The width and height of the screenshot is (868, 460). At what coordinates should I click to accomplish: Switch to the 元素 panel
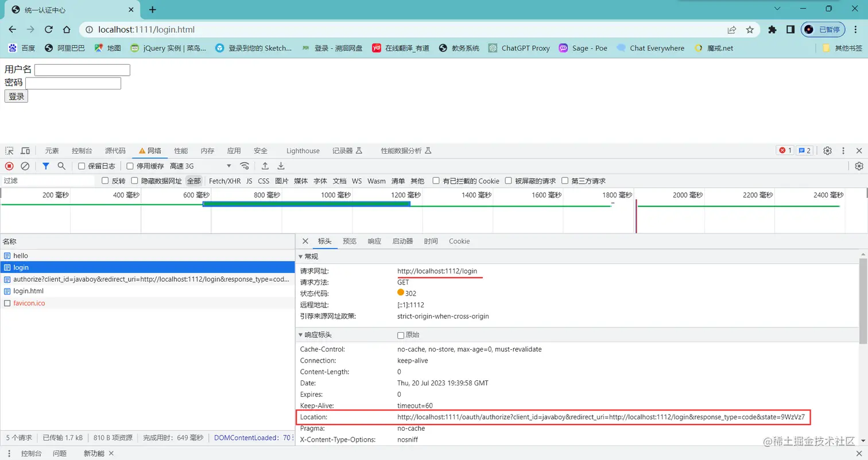pos(52,151)
